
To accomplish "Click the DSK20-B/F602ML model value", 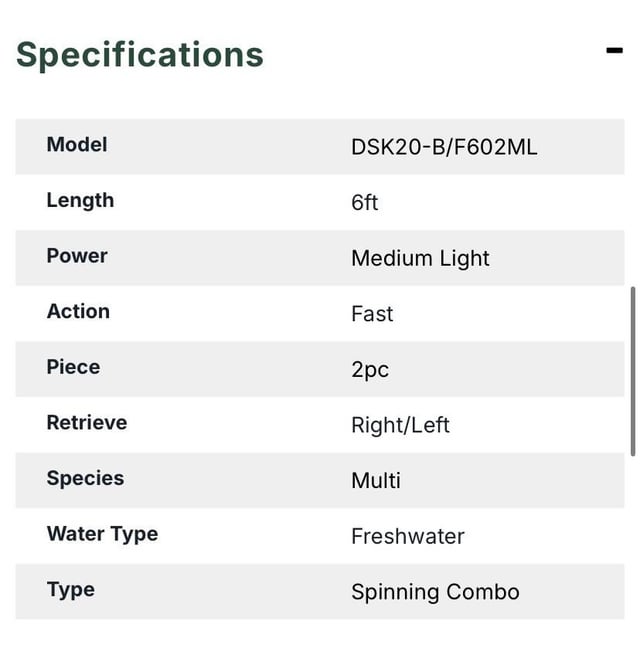I will tap(444, 147).
